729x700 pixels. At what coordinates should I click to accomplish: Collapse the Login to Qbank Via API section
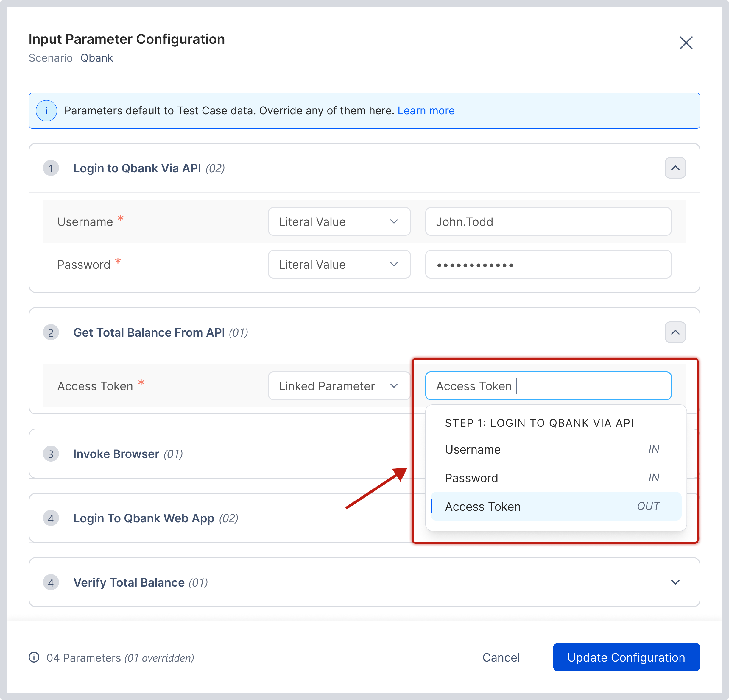click(x=675, y=168)
